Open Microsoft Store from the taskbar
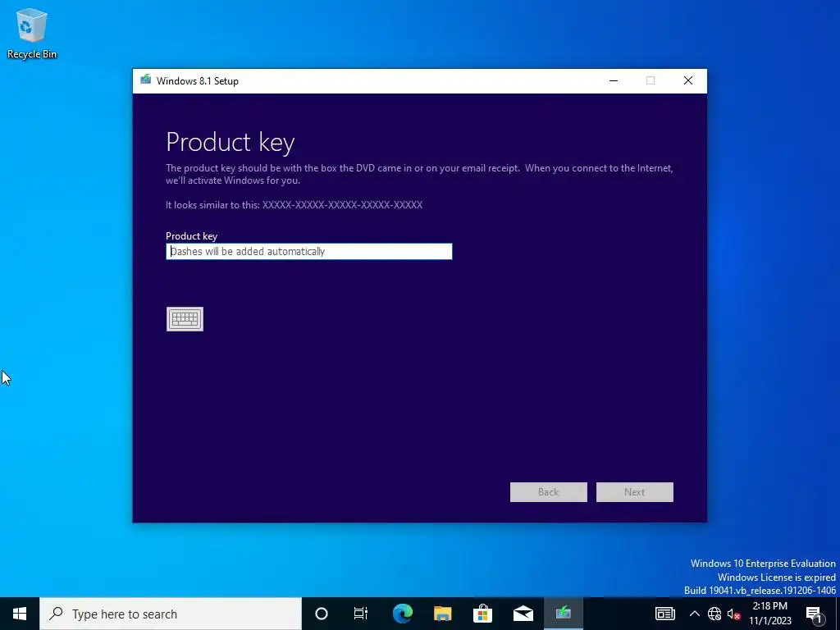 (x=482, y=614)
